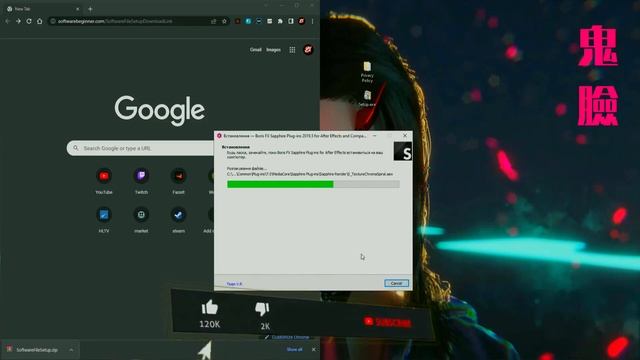Select the Privacy Policy desktop file
This screenshot has width=640, height=360.
(x=367, y=72)
